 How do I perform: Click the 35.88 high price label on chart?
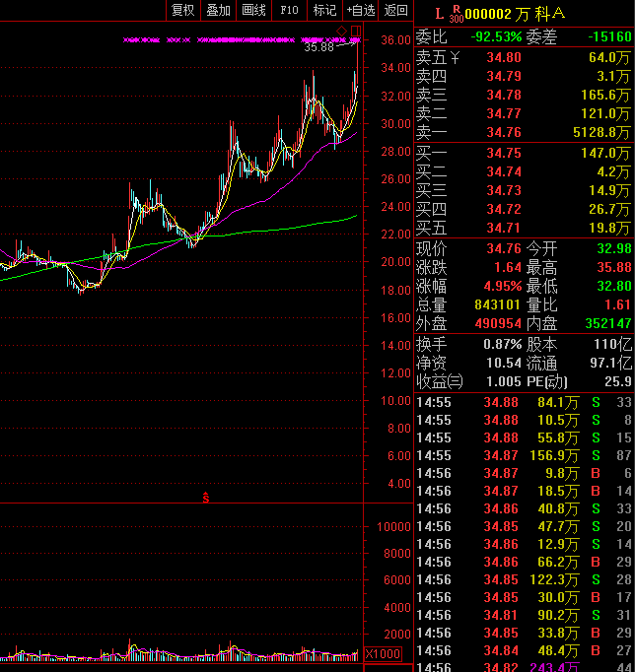click(x=318, y=47)
